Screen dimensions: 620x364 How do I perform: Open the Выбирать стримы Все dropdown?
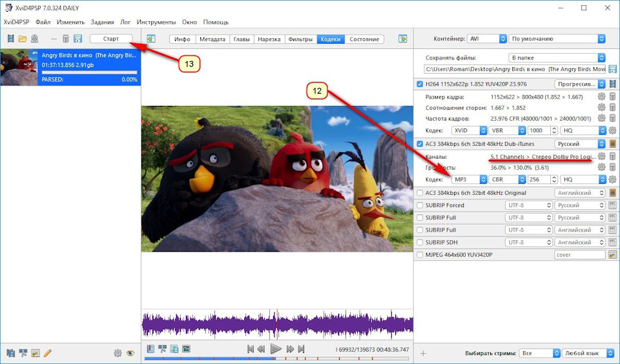pos(540,353)
